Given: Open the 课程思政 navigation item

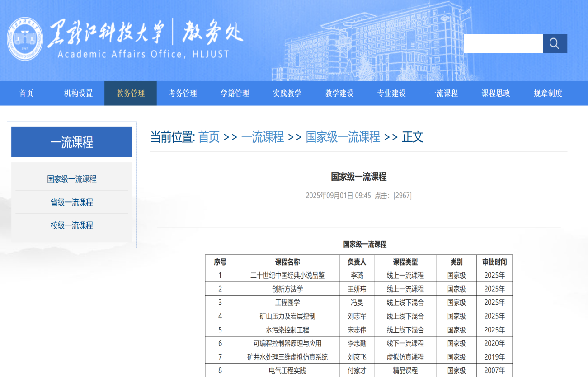Looking at the screenshot, I should (496, 94).
